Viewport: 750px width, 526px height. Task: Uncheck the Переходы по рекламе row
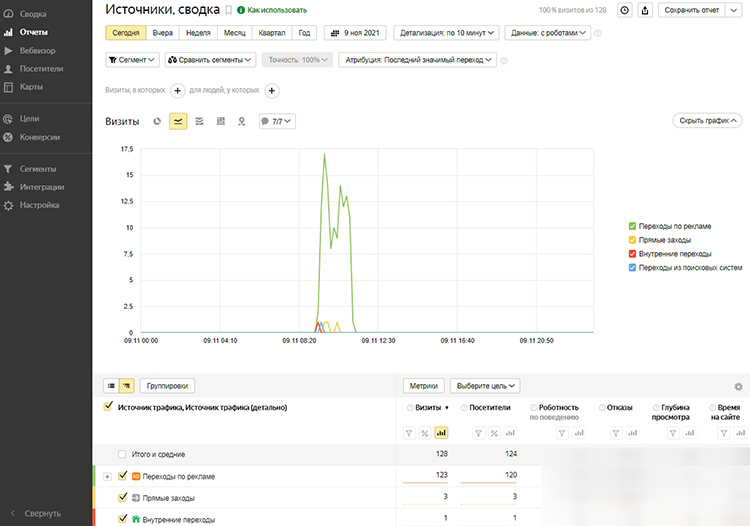click(123, 476)
